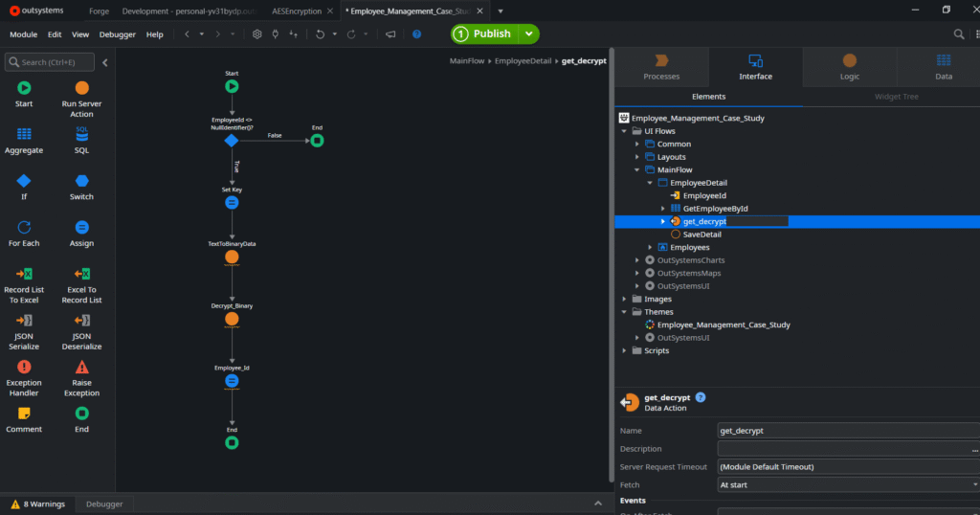Switch to the Widget Tree tab
980x515 pixels.
(x=896, y=97)
